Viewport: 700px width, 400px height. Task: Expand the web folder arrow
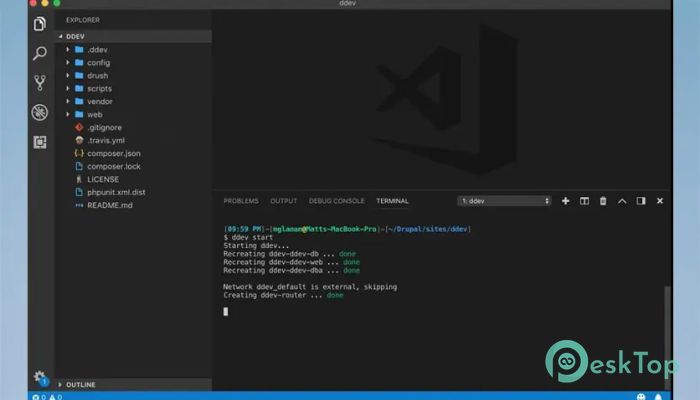tap(68, 114)
